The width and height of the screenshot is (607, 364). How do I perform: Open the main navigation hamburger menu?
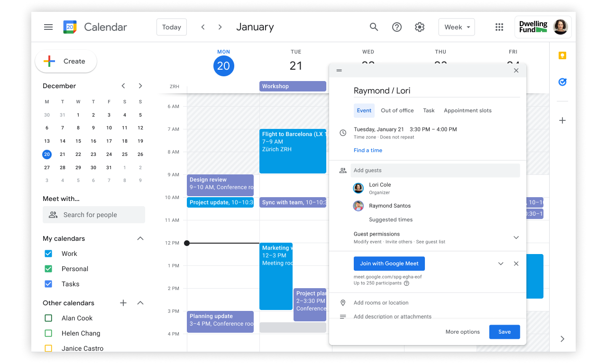click(x=48, y=27)
